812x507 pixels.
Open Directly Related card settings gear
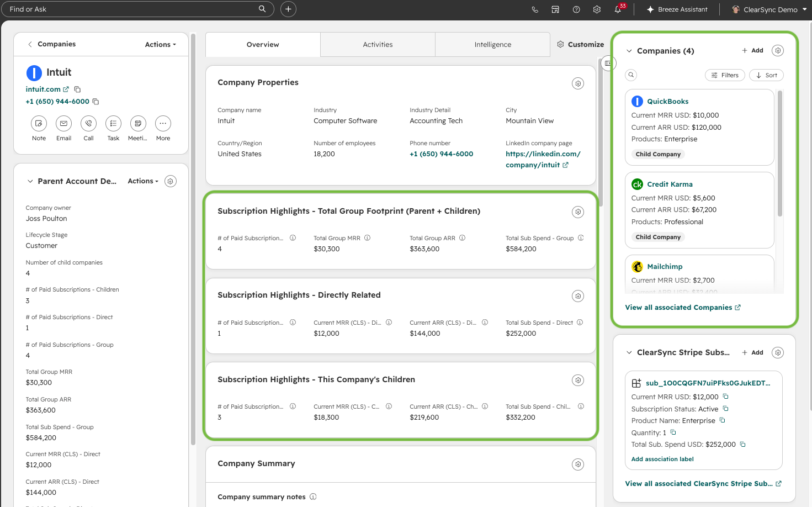(x=578, y=296)
